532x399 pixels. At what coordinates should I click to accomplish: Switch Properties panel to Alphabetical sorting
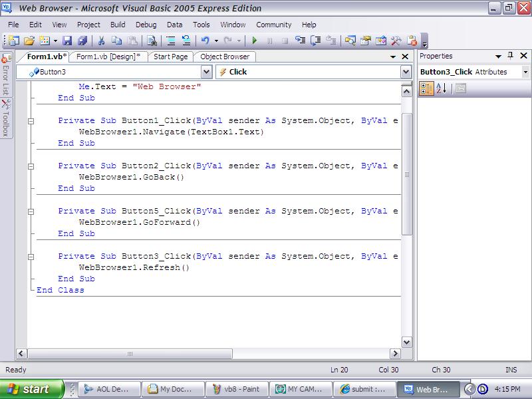point(440,88)
